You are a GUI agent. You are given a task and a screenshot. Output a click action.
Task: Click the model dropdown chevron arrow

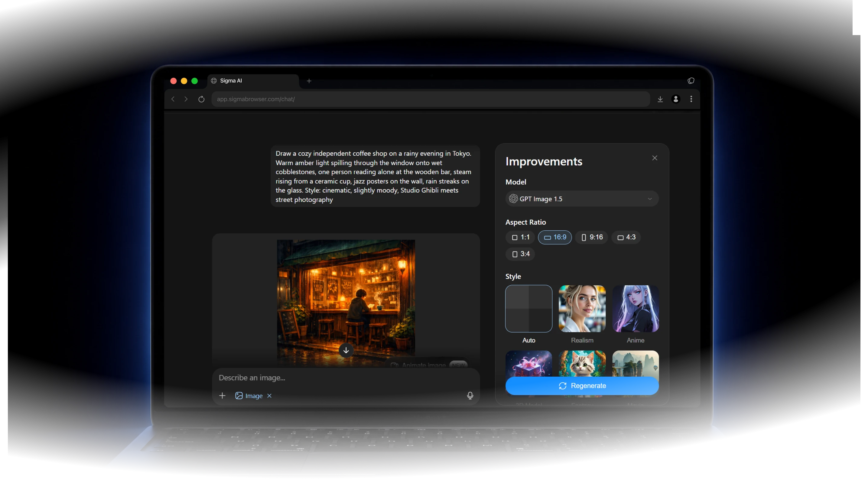pos(649,199)
